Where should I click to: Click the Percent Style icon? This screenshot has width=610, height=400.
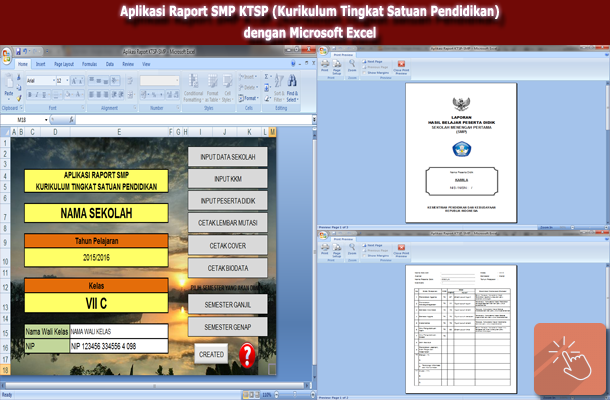click(x=154, y=95)
